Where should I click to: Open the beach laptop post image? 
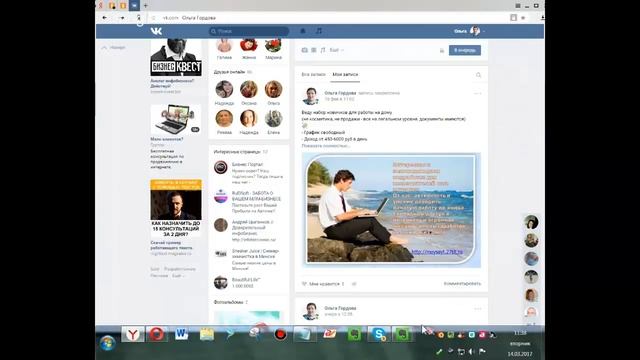(391, 210)
